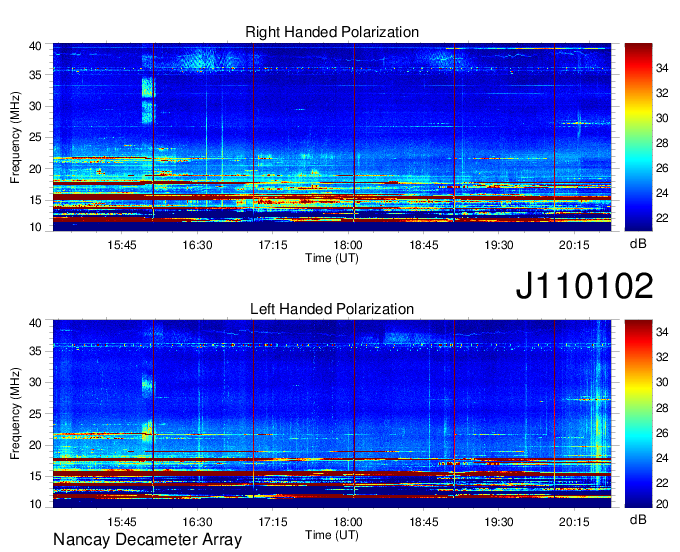The image size is (680, 552).
Task: Click the 18:00 tick under bottom plot
Action: tap(348, 522)
